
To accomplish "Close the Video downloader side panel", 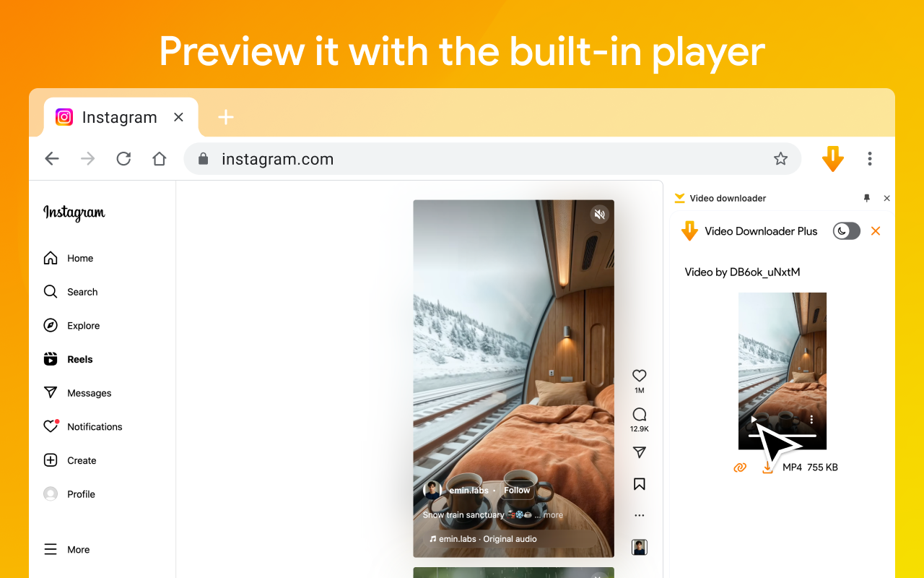I will pos(887,198).
